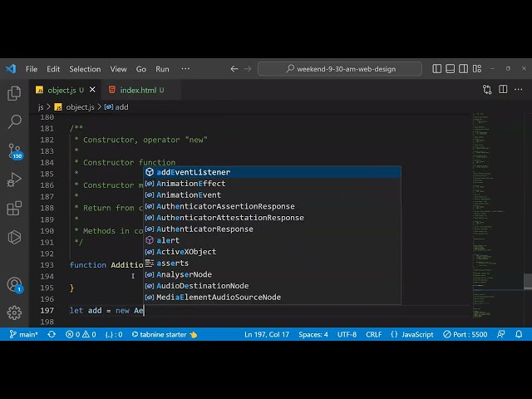Open the Search view in activity bar

click(14, 121)
